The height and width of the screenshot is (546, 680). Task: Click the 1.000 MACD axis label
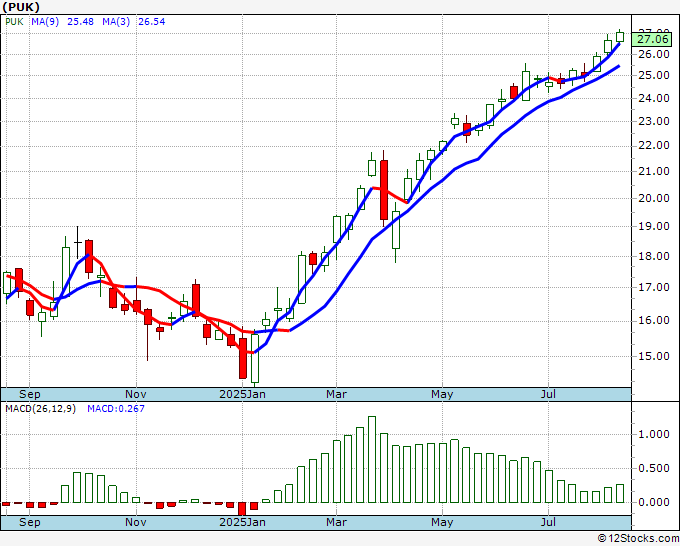654,435
